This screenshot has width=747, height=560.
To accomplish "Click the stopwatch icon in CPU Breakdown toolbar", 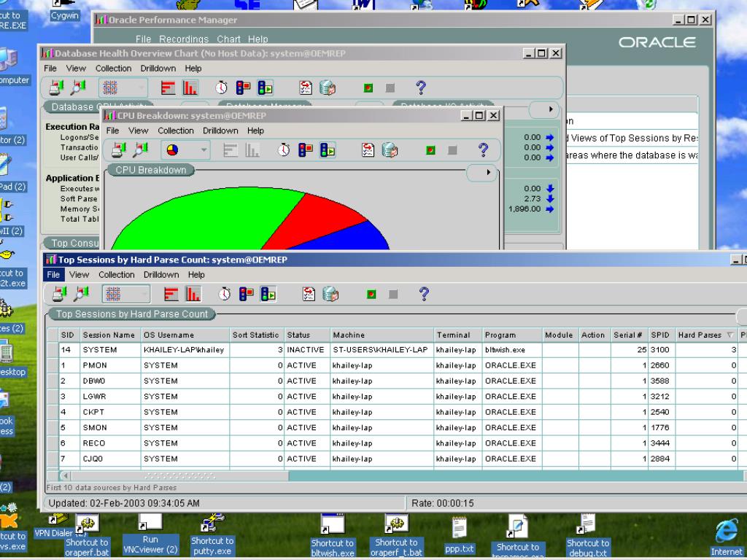I will (284, 150).
